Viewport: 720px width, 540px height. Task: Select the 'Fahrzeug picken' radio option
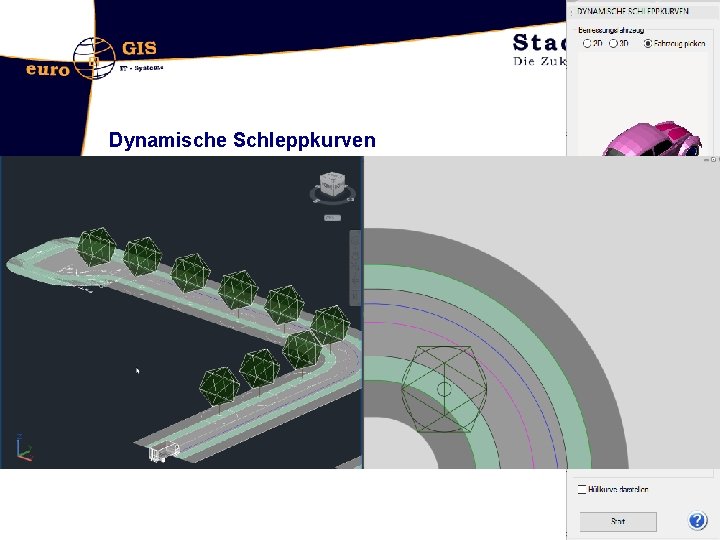point(647,44)
